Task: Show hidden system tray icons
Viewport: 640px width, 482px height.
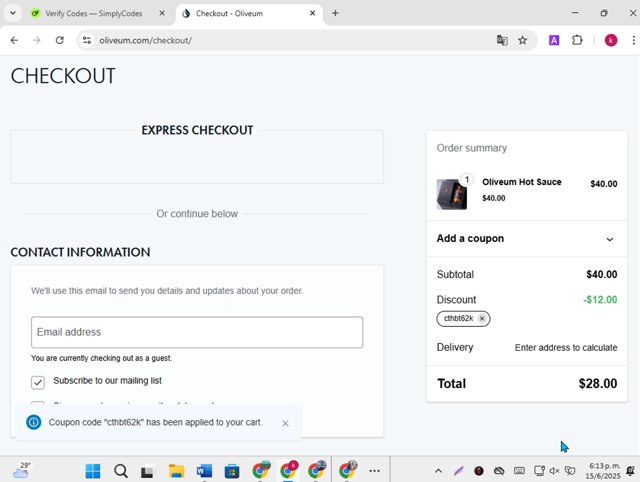Action: pos(438,471)
